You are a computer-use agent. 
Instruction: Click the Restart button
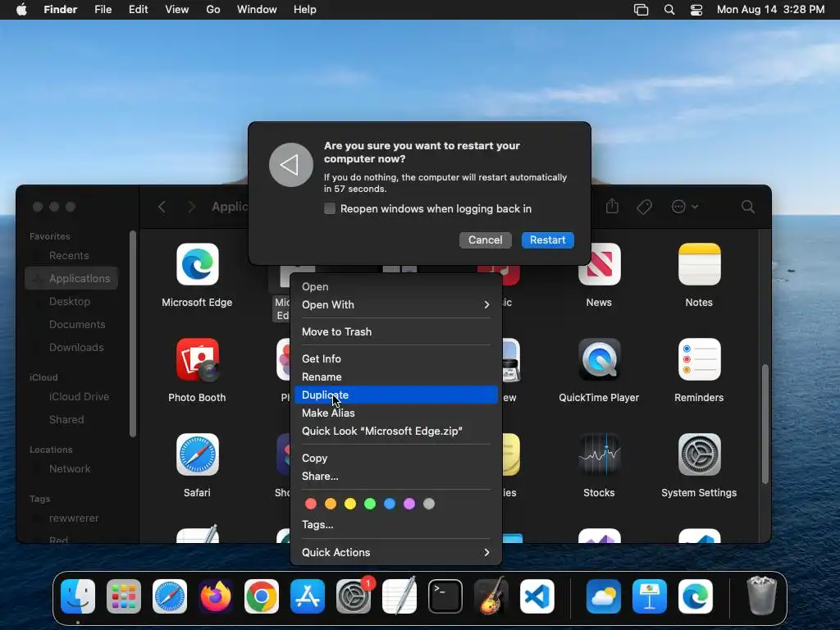547,240
